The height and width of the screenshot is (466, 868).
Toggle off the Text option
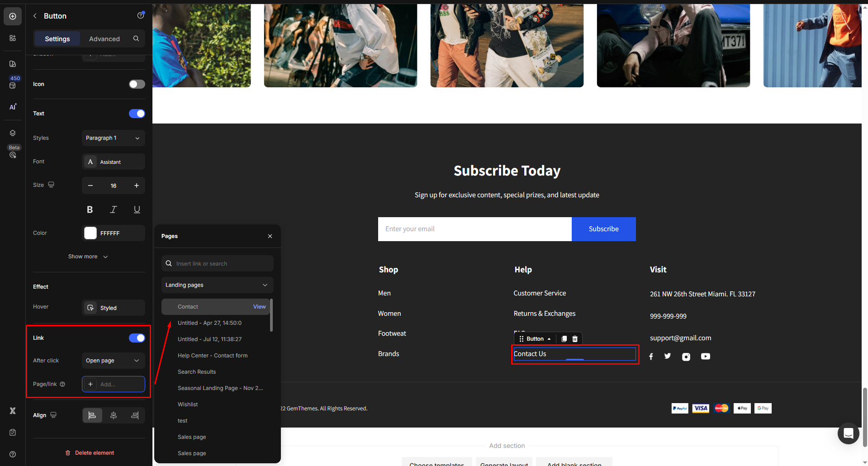coord(137,114)
